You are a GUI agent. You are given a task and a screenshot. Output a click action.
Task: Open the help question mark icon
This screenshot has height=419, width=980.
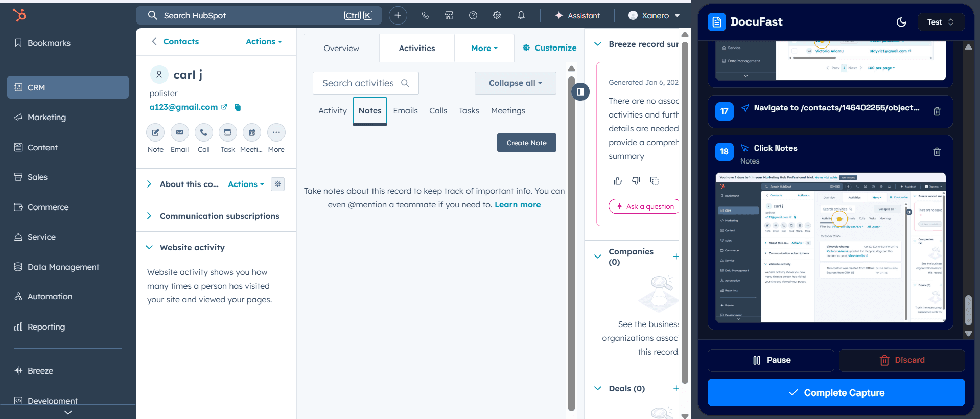473,15
